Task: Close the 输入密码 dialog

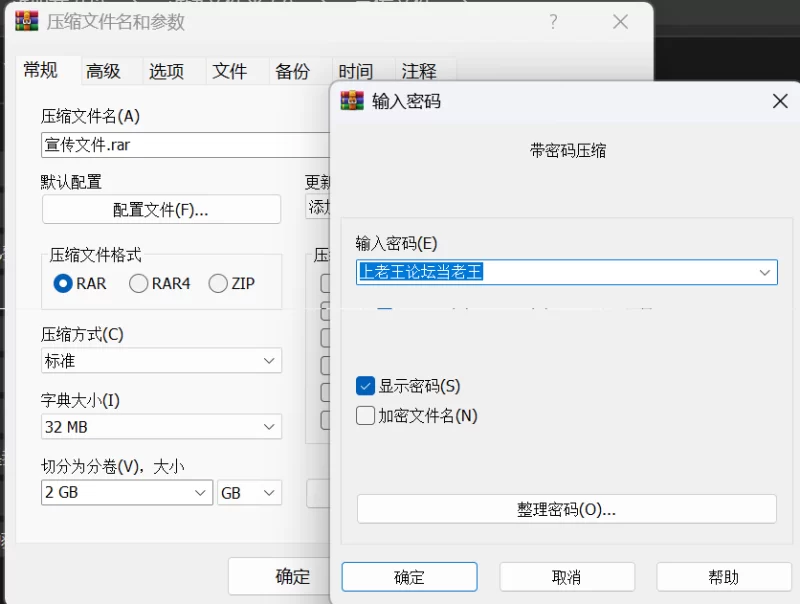Action: pyautogui.click(x=780, y=101)
